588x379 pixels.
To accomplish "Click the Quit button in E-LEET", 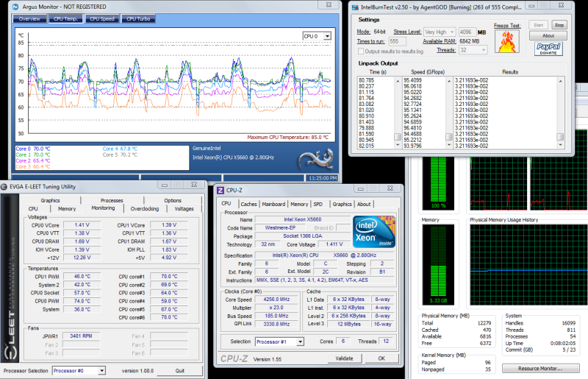I will tap(179, 371).
